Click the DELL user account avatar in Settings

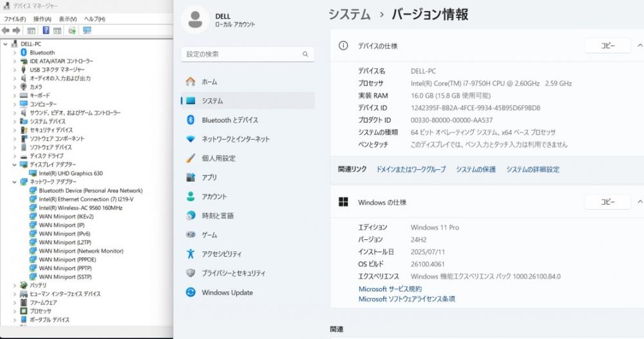click(195, 19)
